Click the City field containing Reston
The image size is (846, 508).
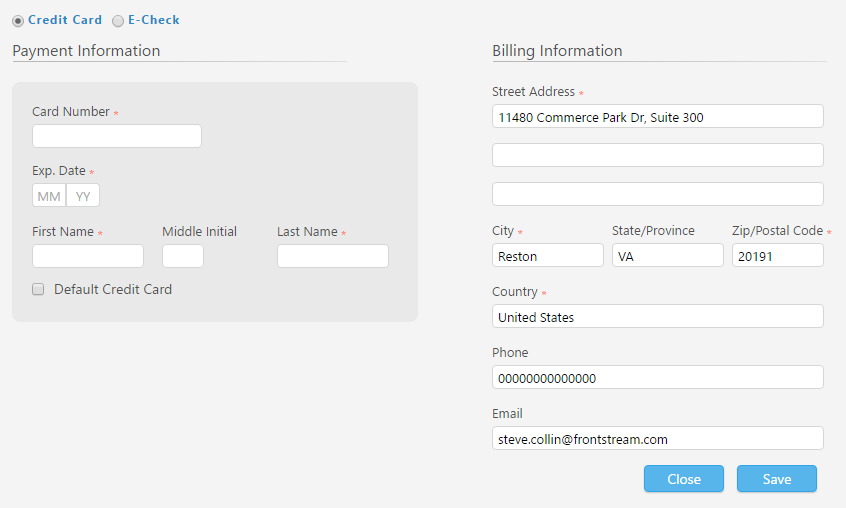[547, 256]
